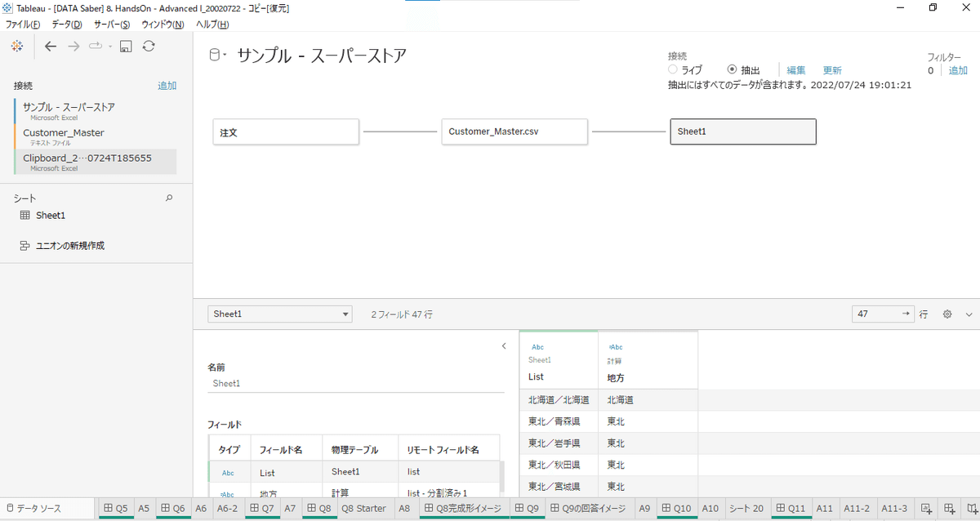Open the small dropdown arrow beside redo
The height and width of the screenshot is (521, 980).
(109, 47)
